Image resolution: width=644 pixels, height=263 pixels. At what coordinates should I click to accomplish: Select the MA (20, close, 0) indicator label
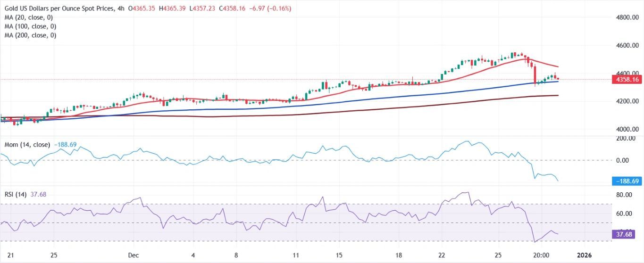(29, 17)
